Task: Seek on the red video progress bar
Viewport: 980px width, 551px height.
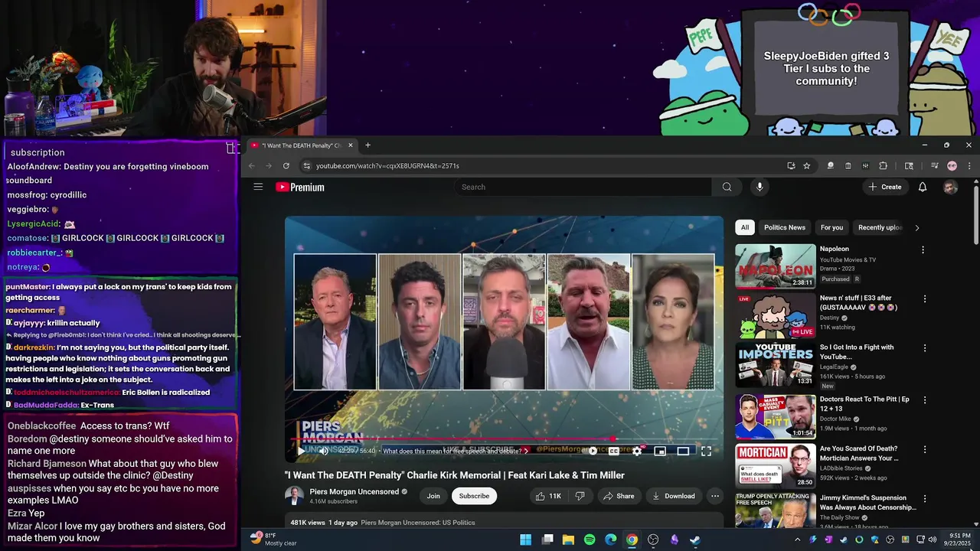Action: pos(504,439)
